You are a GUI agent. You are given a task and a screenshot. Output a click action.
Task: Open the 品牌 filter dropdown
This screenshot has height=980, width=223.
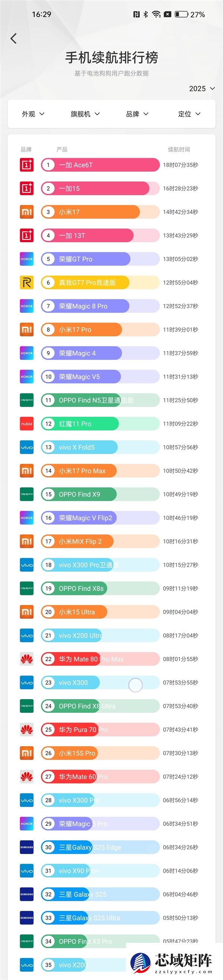pyautogui.click(x=138, y=114)
